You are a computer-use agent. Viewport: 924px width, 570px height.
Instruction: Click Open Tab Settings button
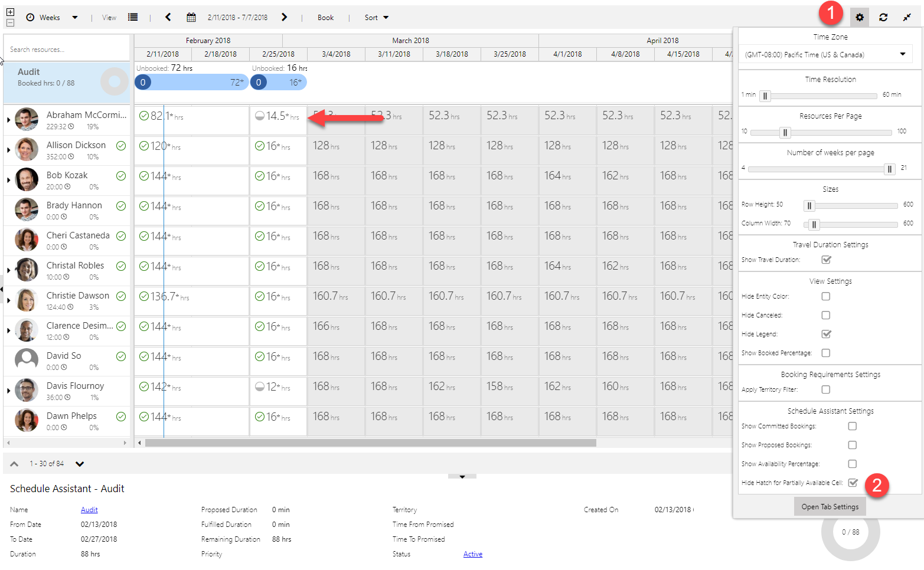[x=830, y=507]
